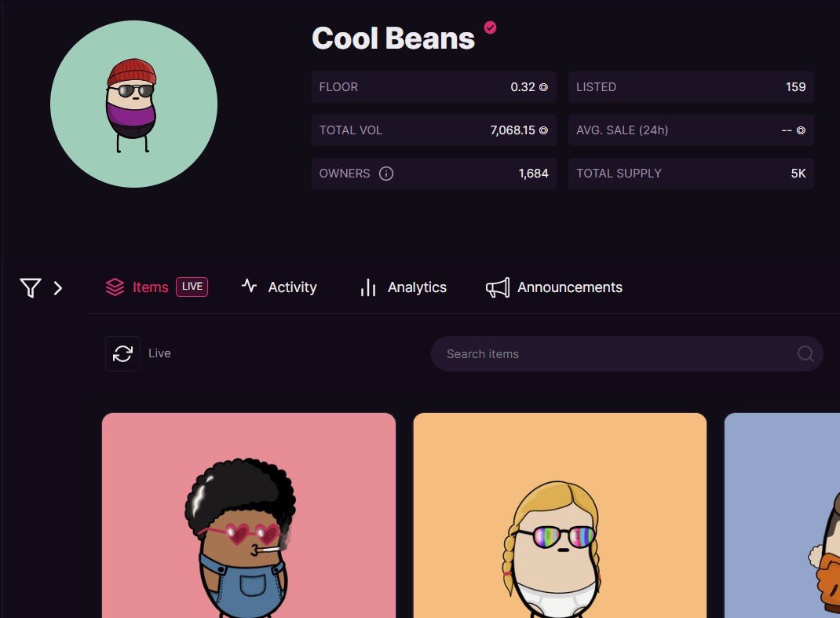
Task: Open the blonde braids bean NFT card
Action: [x=560, y=516]
